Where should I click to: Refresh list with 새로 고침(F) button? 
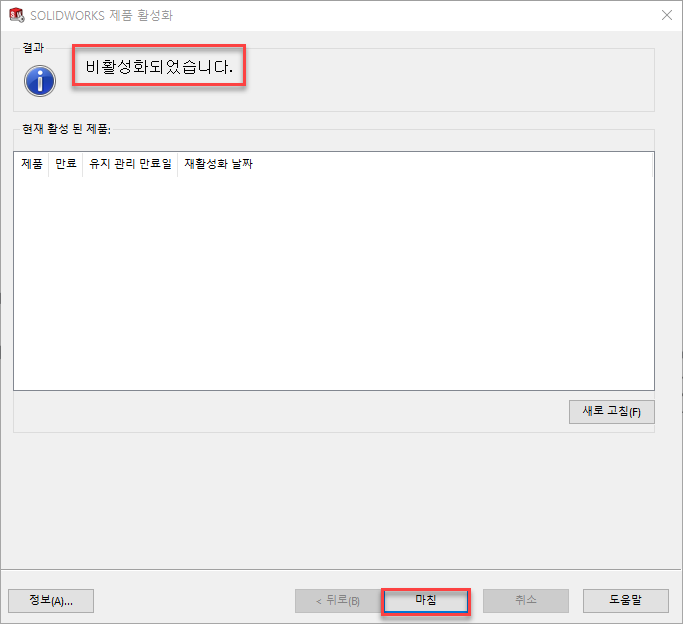(x=612, y=412)
